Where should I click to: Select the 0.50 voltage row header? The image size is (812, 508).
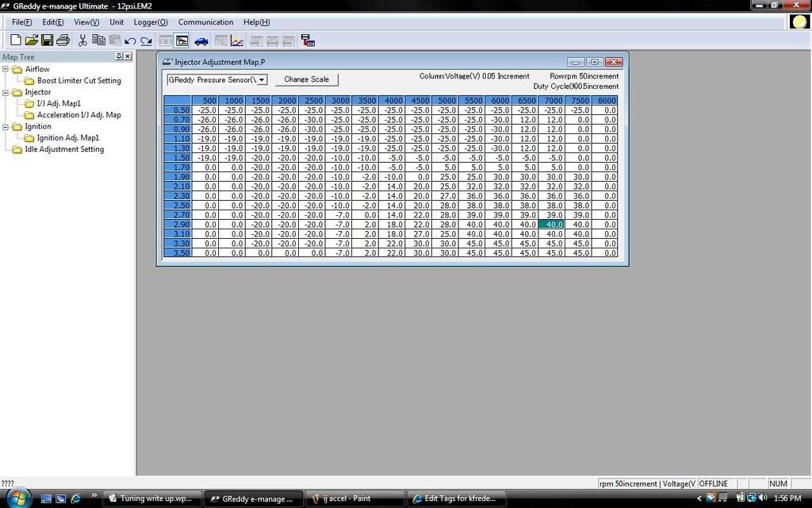point(178,110)
